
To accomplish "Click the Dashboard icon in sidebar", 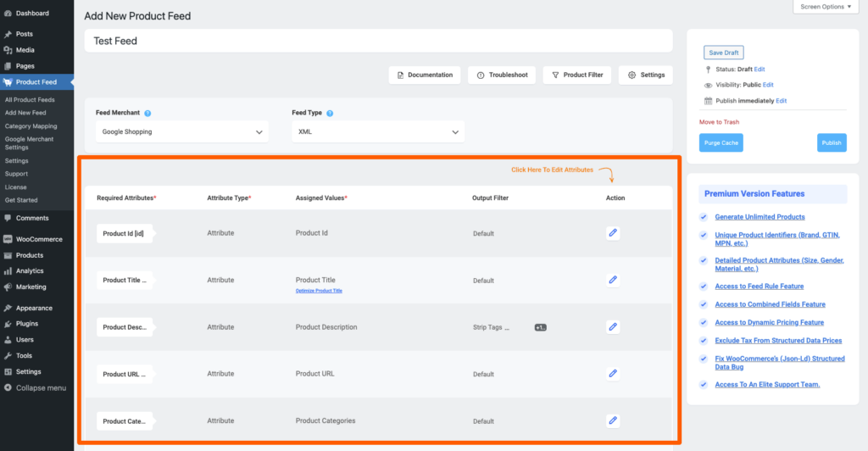I will click(x=8, y=14).
